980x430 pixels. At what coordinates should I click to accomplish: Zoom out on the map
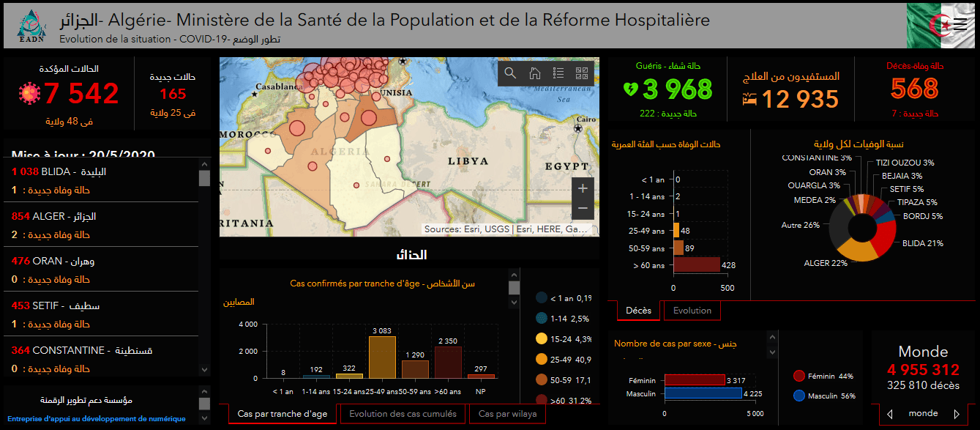pos(583,209)
